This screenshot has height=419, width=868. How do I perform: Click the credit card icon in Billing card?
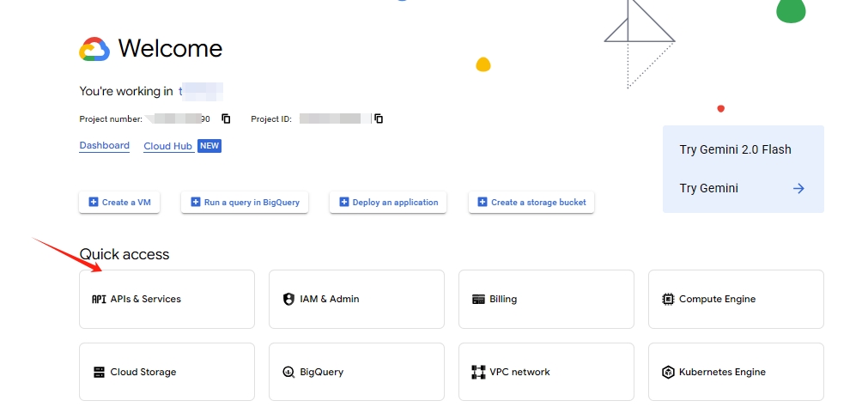pos(478,299)
